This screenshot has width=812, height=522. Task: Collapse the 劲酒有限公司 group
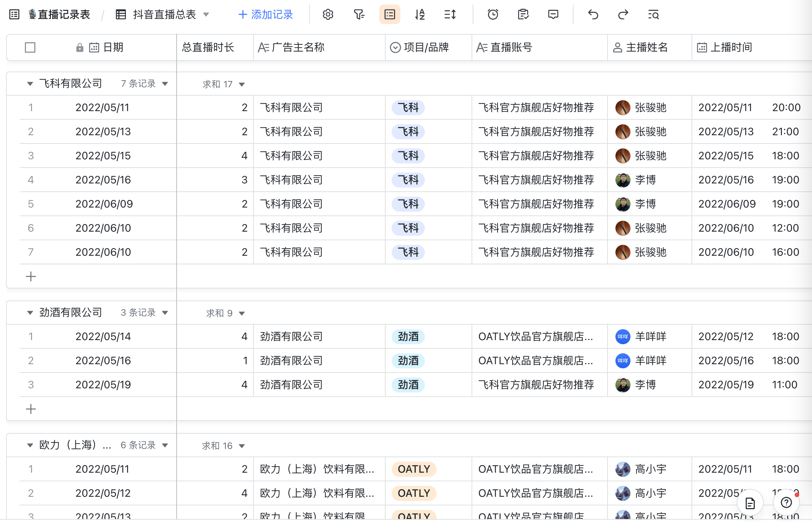[30, 313]
